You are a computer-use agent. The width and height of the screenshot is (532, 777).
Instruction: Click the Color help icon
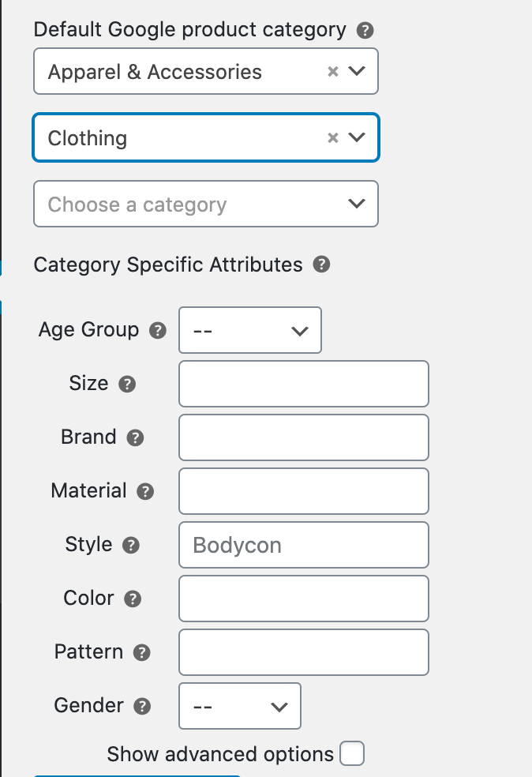133,599
